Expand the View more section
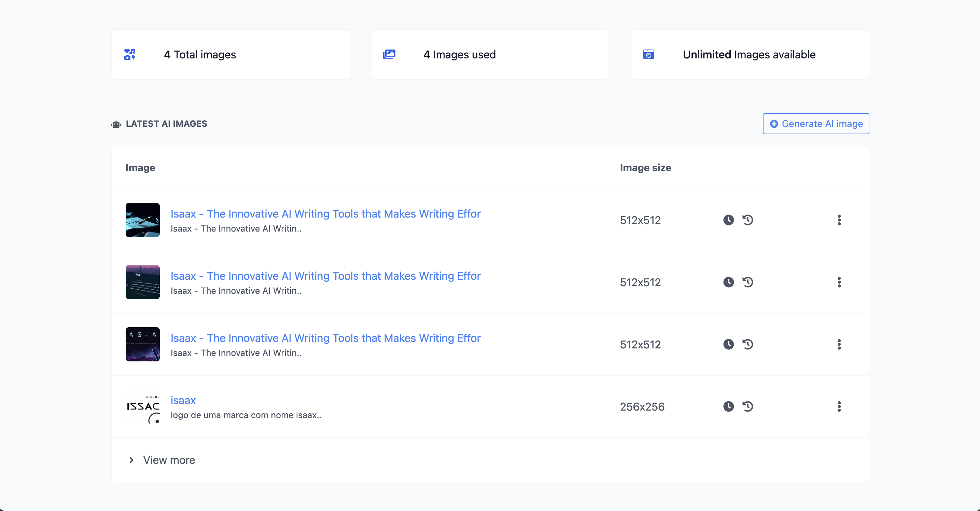 (169, 460)
